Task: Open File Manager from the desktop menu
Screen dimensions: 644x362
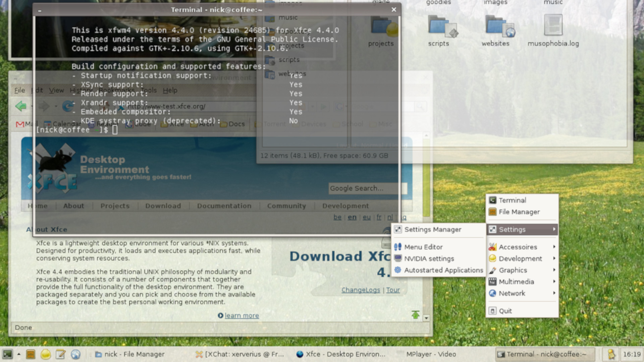Action: [x=522, y=212]
